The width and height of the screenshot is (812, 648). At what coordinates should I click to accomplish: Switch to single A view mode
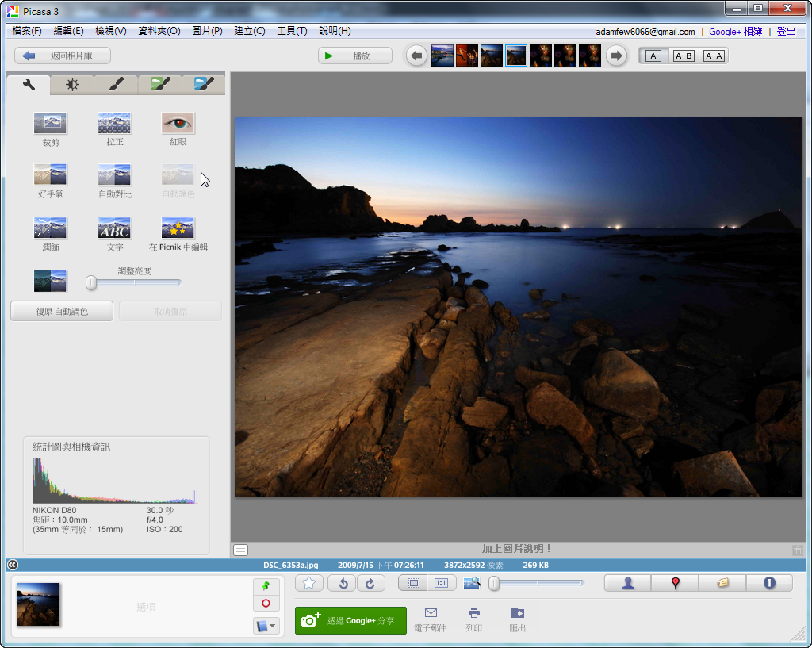coord(653,56)
